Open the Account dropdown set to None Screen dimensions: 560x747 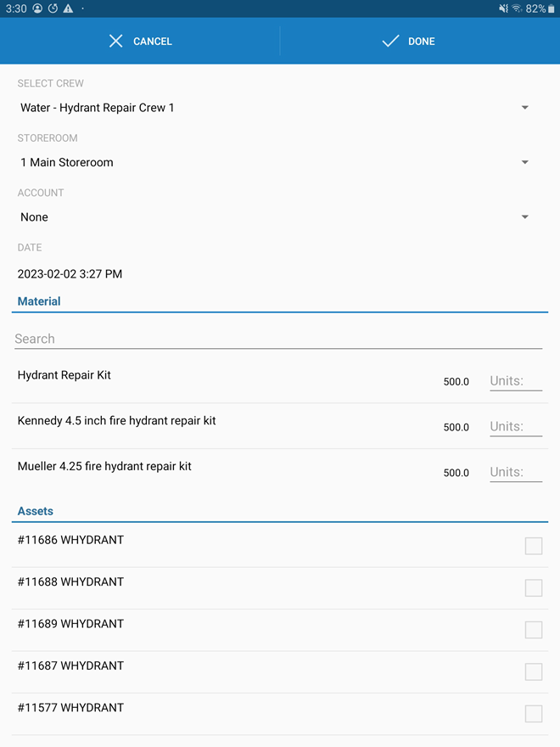point(272,217)
